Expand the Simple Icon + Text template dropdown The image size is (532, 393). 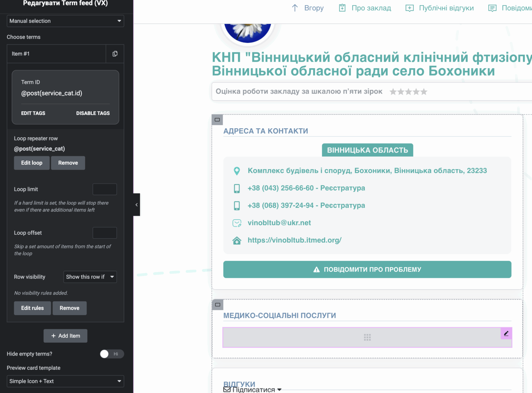65,381
